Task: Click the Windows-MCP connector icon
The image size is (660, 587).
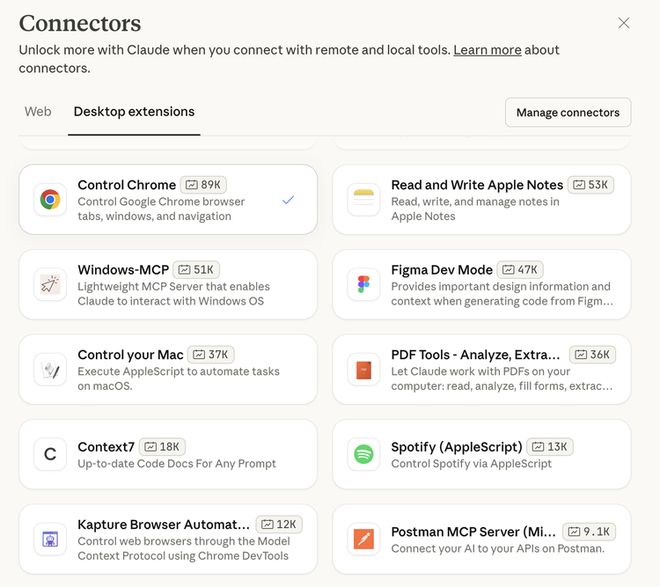Action: (49, 285)
